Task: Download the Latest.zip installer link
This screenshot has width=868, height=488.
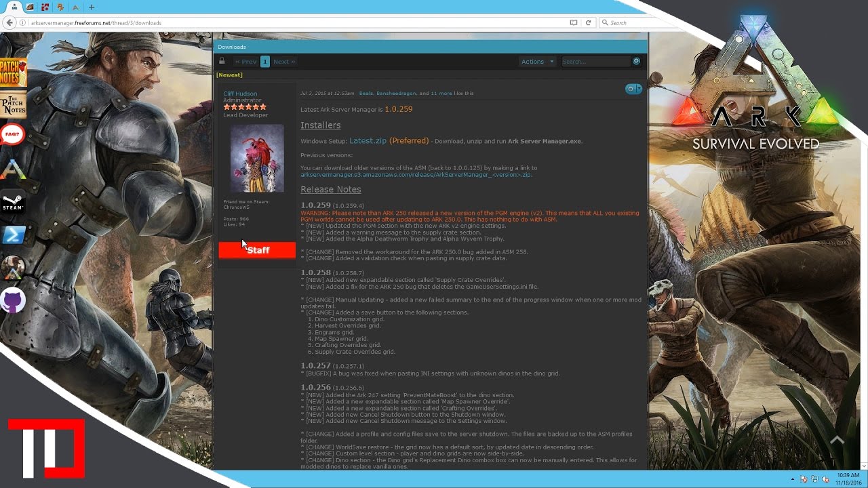Action: [x=368, y=140]
